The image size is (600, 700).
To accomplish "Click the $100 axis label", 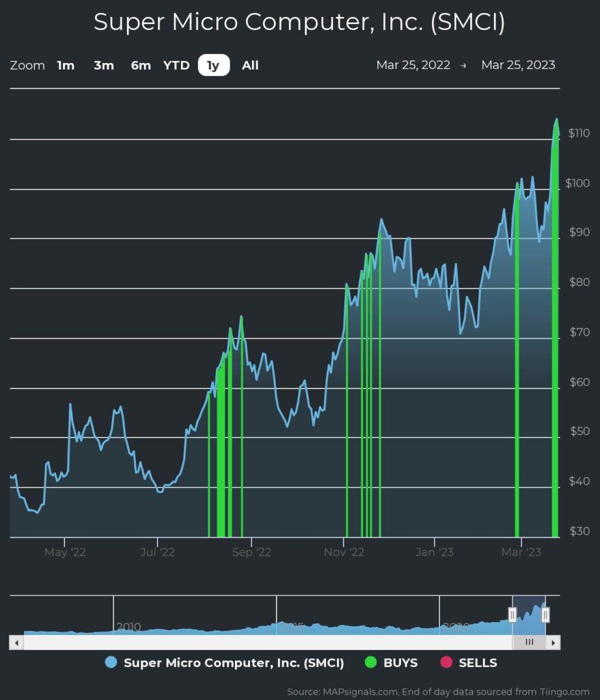I will tap(577, 183).
